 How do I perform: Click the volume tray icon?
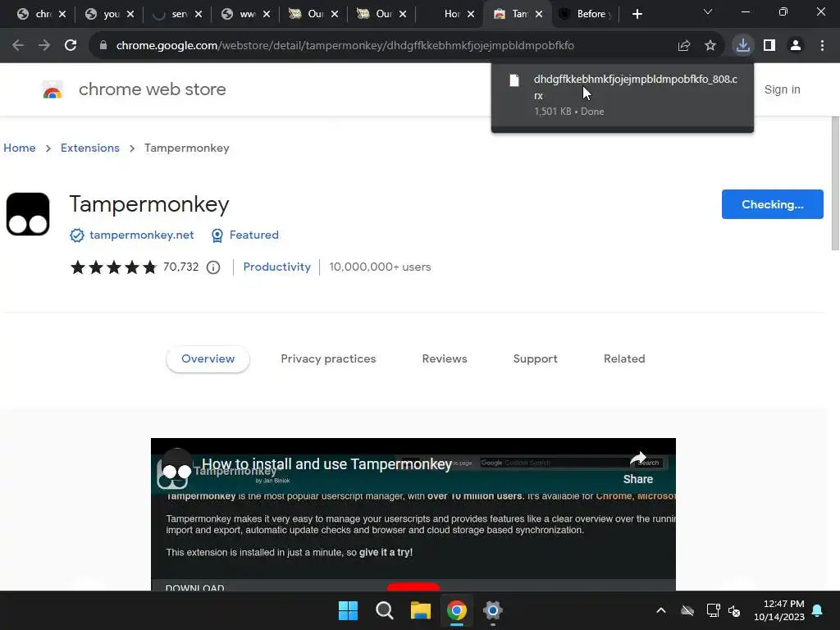734,610
